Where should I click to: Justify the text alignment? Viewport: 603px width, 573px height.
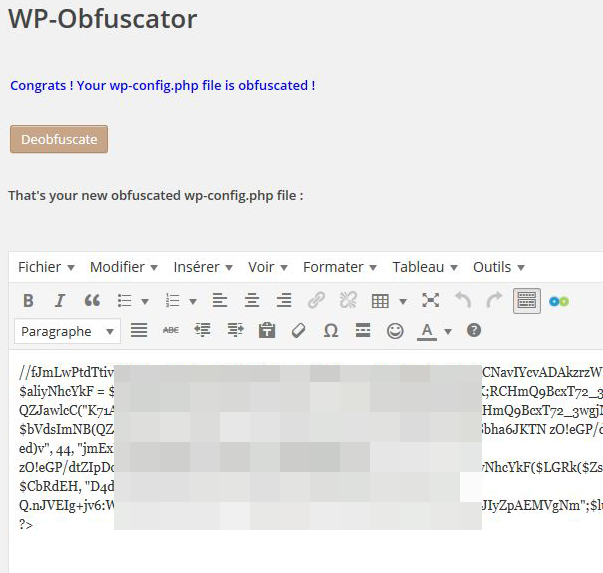(139, 330)
